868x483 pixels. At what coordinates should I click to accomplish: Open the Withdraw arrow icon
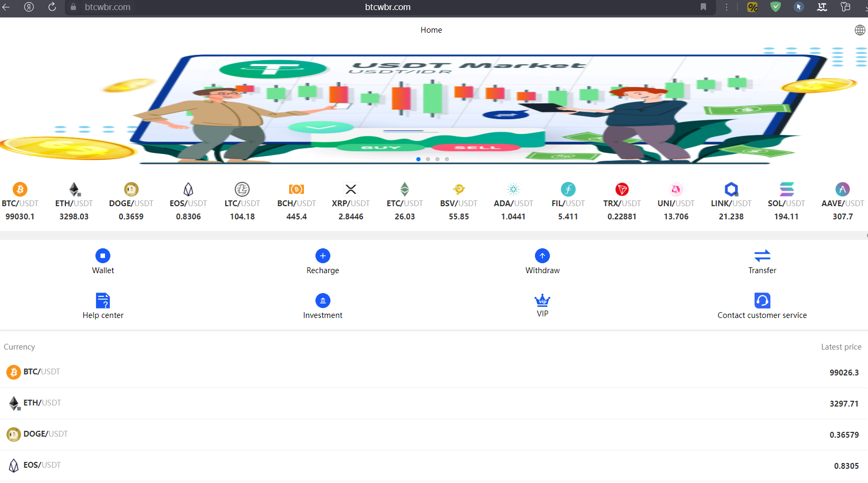(542, 256)
